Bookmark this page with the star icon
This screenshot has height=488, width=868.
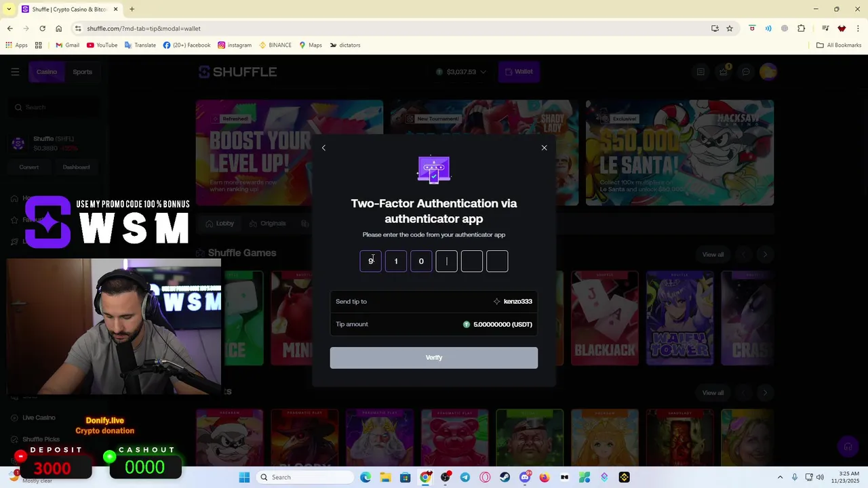(730, 28)
